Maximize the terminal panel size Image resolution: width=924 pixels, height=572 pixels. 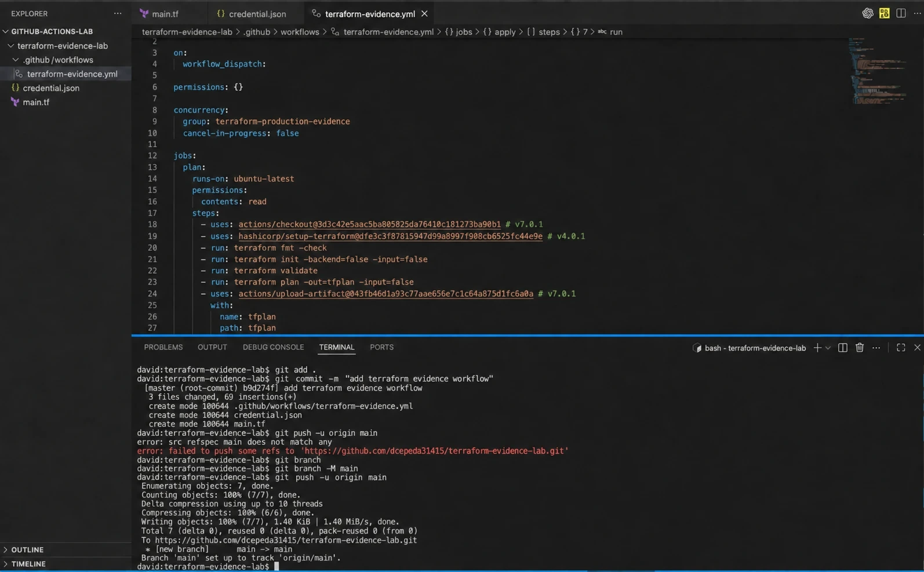901,348
